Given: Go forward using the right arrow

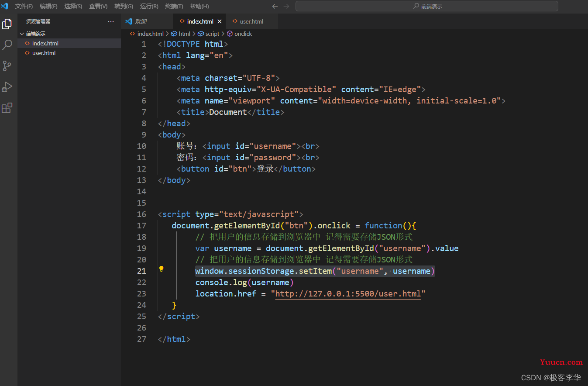Looking at the screenshot, I should click(286, 6).
